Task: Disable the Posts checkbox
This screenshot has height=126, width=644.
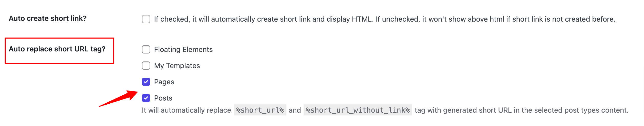Action: pyautogui.click(x=146, y=98)
